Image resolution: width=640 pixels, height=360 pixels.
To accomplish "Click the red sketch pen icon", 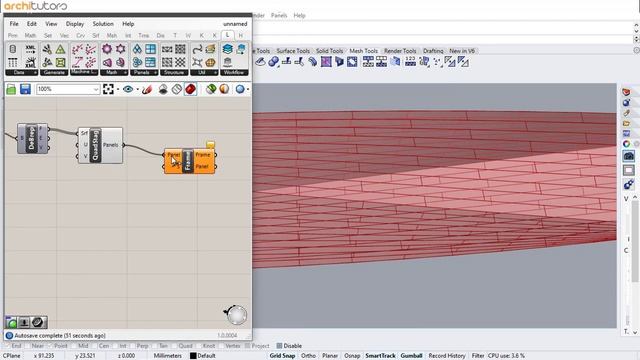I will (x=147, y=89).
